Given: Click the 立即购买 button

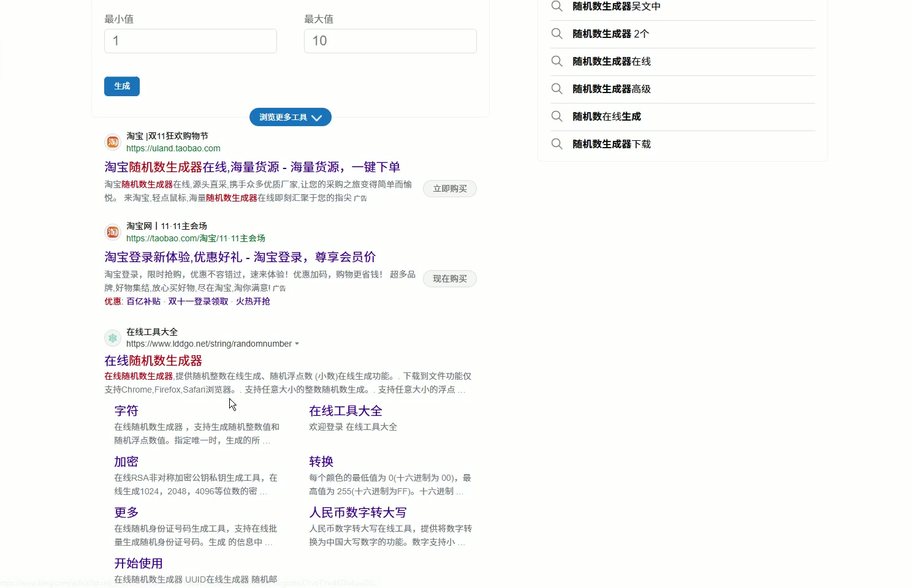Looking at the screenshot, I should (450, 189).
